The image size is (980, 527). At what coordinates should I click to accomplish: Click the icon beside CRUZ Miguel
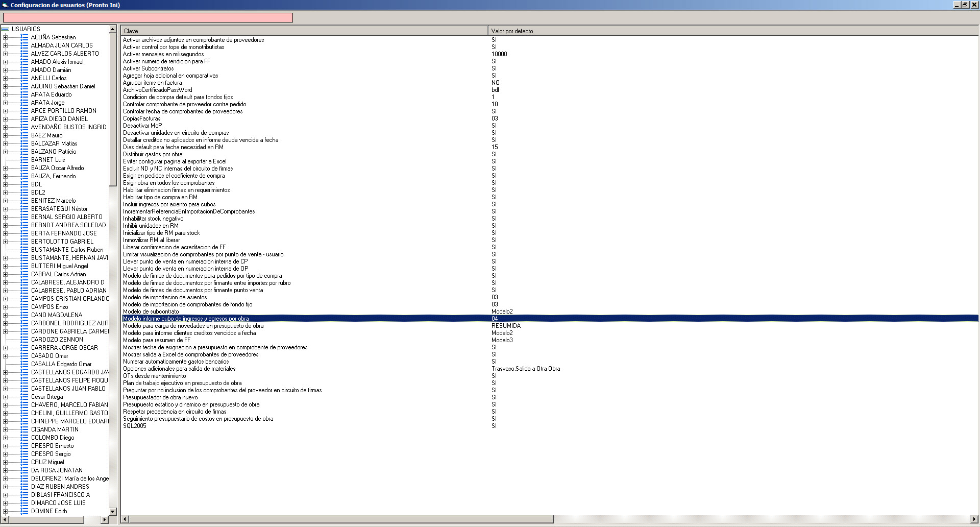pyautogui.click(x=24, y=462)
